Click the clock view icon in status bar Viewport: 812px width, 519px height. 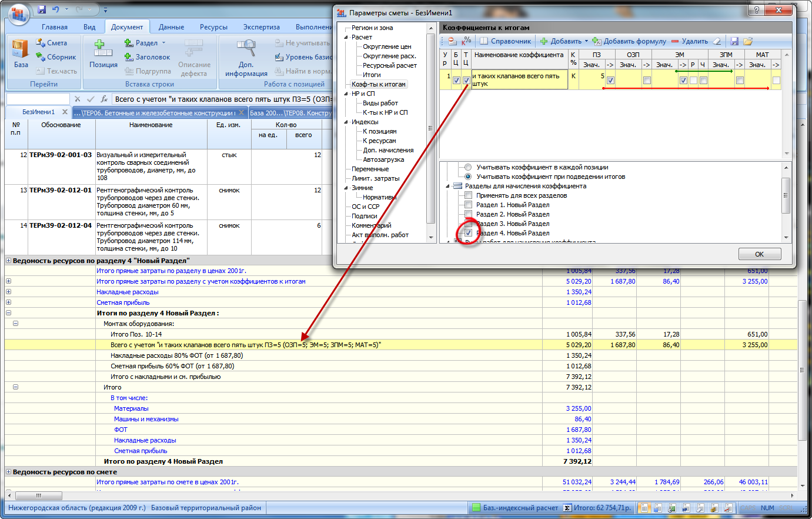pos(672,508)
